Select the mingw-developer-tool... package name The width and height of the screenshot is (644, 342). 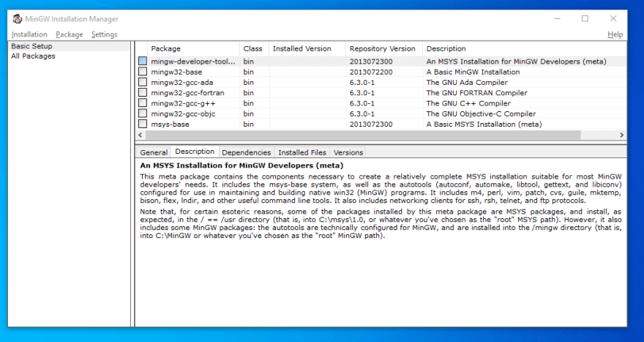click(x=193, y=62)
